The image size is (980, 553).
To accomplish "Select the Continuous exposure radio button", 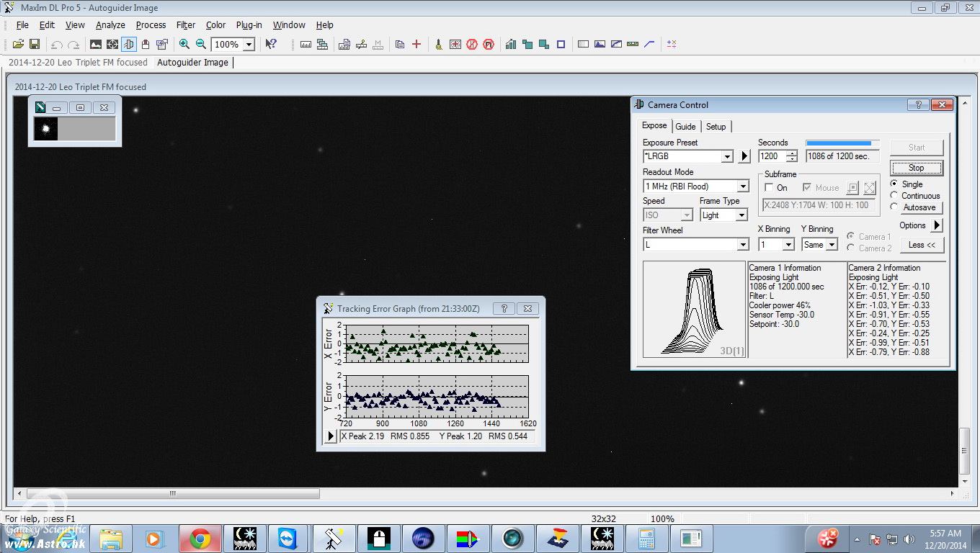I will pos(894,196).
